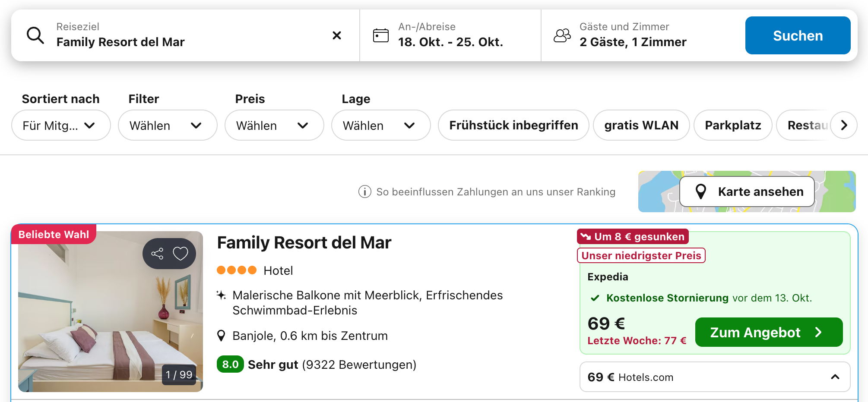Save hotel to favorites with heart icon
Image resolution: width=868 pixels, height=402 pixels.
pyautogui.click(x=181, y=254)
